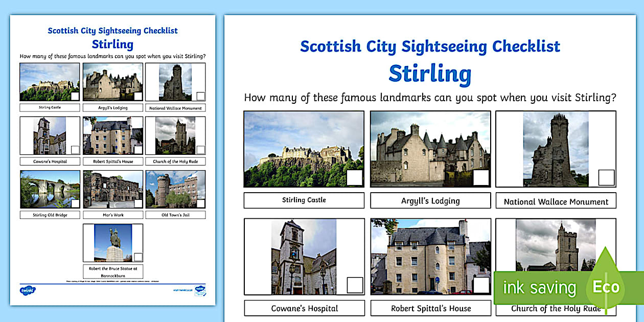Click the Scottish City Sightseeing Checklist title

pyautogui.click(x=431, y=47)
